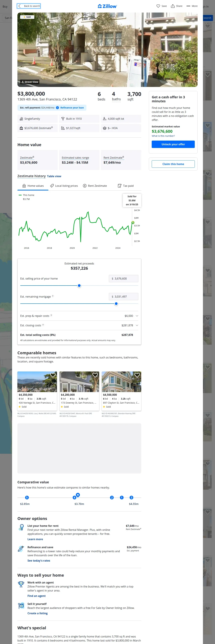The height and width of the screenshot is (644, 215).
Task: Adjust the selling price slider handle
Action: (79, 286)
